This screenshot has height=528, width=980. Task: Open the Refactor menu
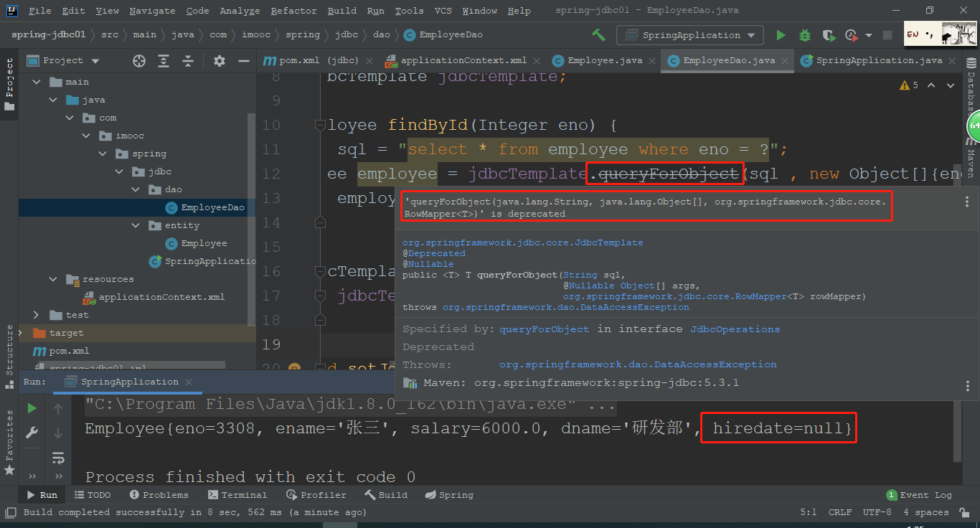pyautogui.click(x=293, y=11)
